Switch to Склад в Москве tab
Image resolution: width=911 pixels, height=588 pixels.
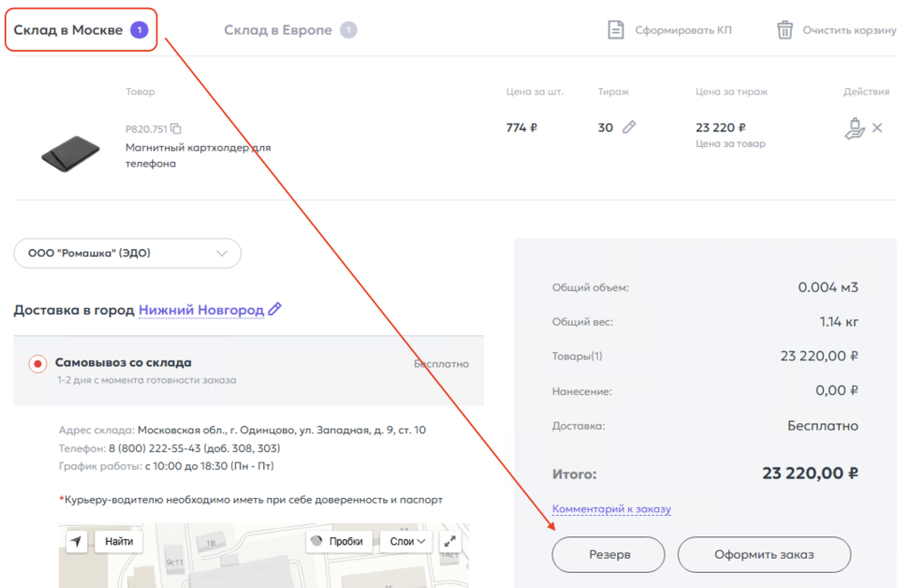[69, 30]
